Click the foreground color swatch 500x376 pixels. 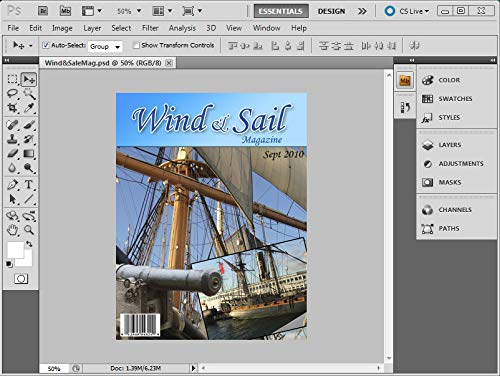(15, 249)
